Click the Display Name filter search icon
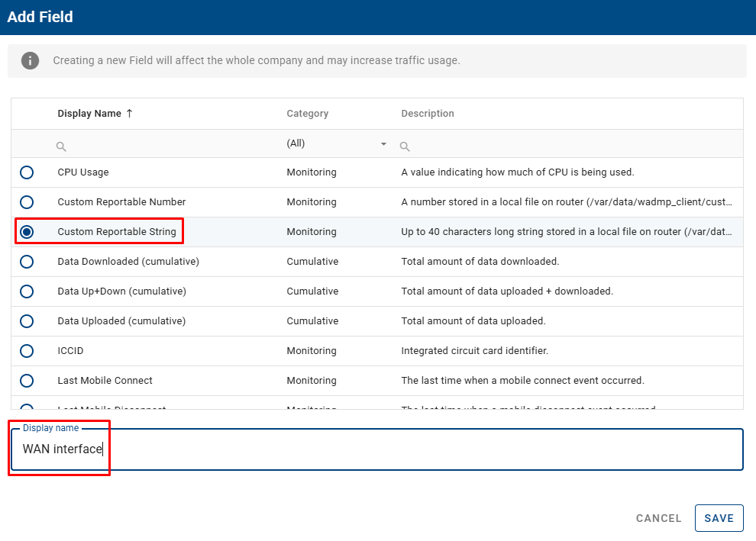 pyautogui.click(x=61, y=147)
